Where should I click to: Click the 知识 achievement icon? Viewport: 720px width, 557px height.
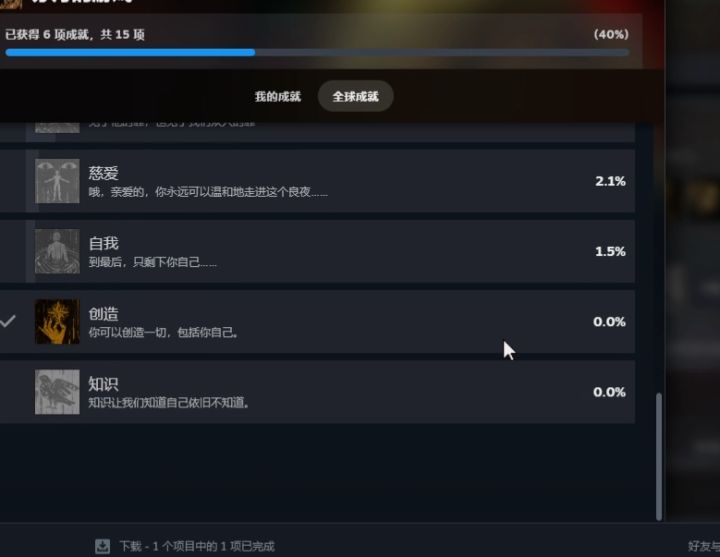coord(57,392)
